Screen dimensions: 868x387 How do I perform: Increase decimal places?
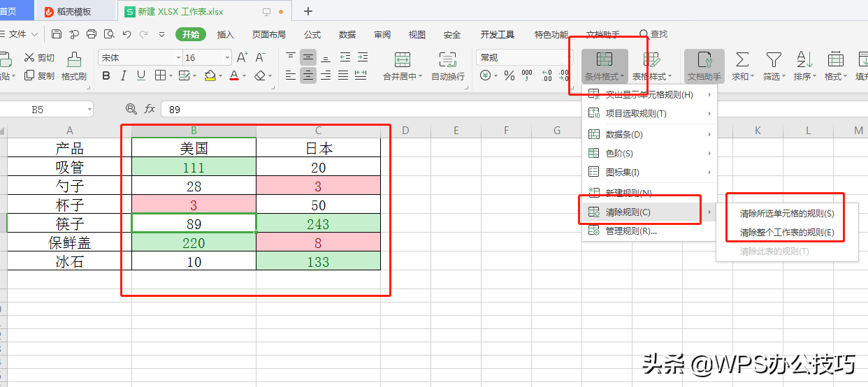click(547, 75)
